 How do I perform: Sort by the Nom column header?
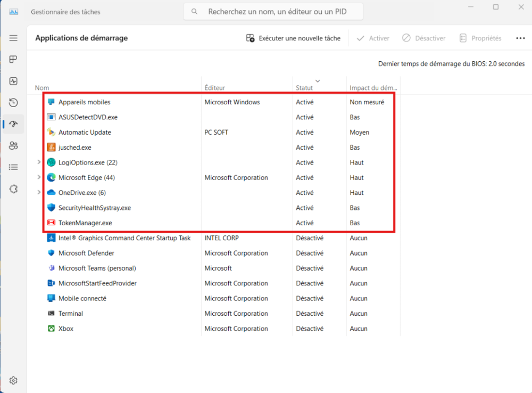click(x=42, y=88)
